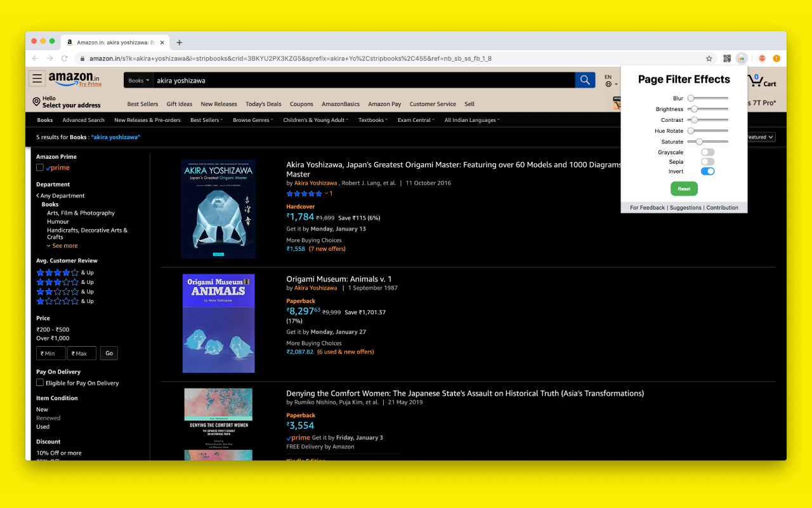812x508 pixels.
Task: Expand the Browse Genres menu
Action: tap(252, 120)
